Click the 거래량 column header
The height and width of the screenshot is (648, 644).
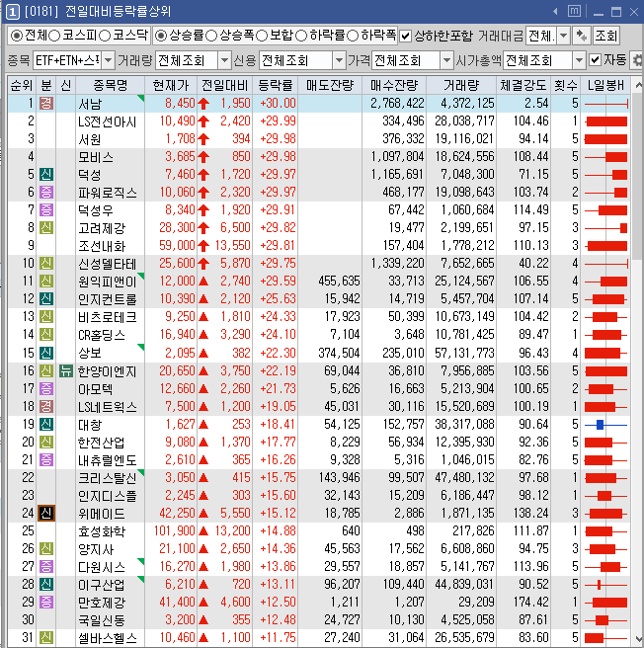click(x=461, y=85)
